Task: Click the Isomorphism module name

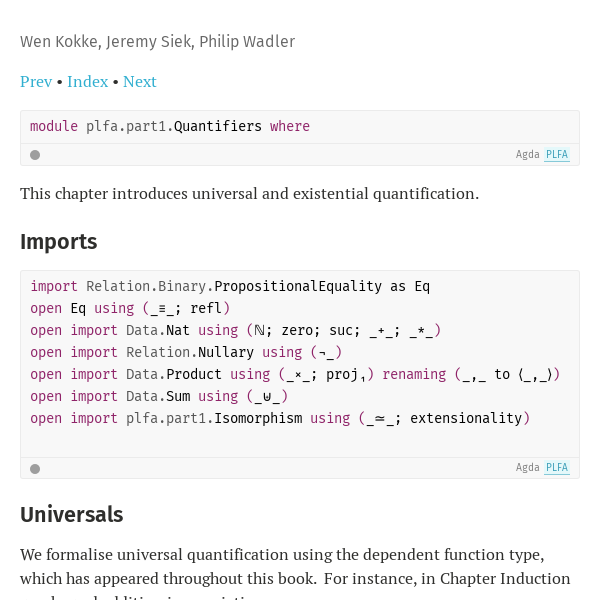Action: click(x=258, y=418)
